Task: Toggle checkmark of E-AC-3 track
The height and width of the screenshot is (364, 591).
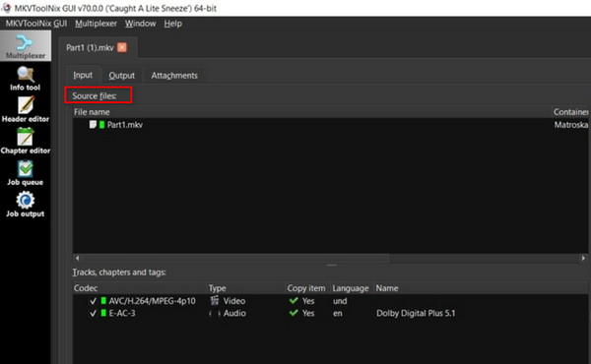Action: click(x=94, y=313)
